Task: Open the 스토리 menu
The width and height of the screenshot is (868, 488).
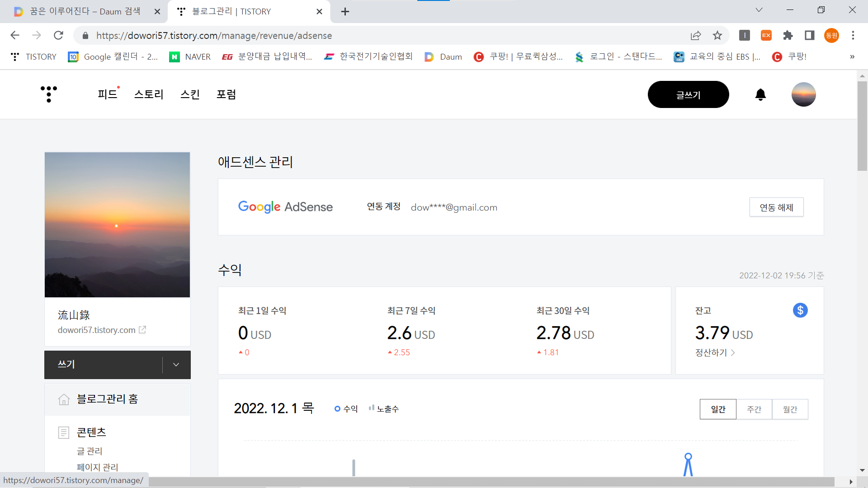Action: point(149,94)
